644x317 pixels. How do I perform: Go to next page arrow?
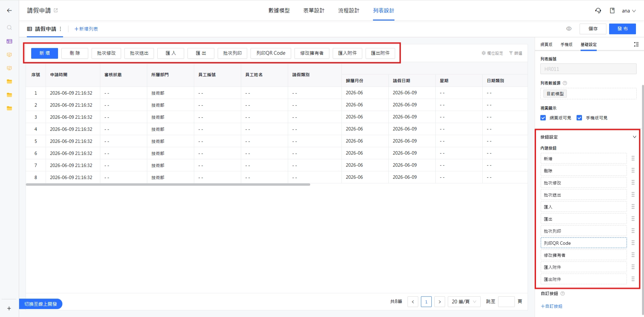440,302
